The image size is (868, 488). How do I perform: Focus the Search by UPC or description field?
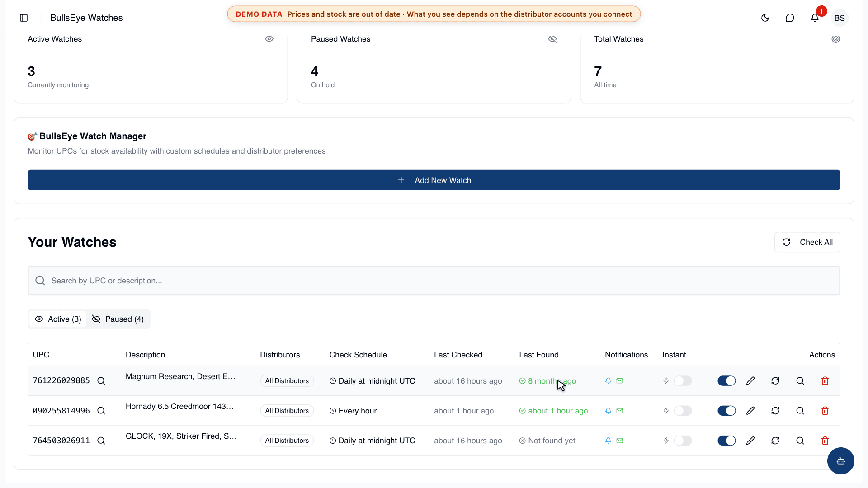(x=434, y=281)
